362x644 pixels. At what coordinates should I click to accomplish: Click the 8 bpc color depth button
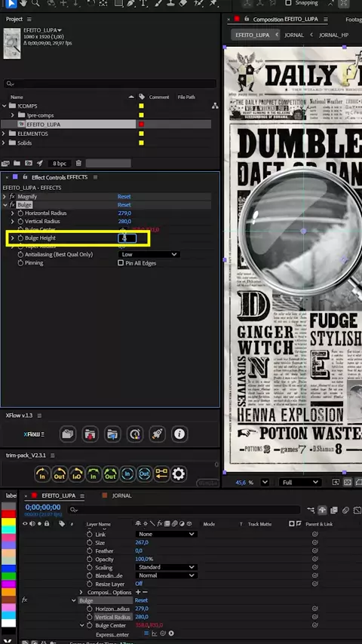(x=60, y=163)
